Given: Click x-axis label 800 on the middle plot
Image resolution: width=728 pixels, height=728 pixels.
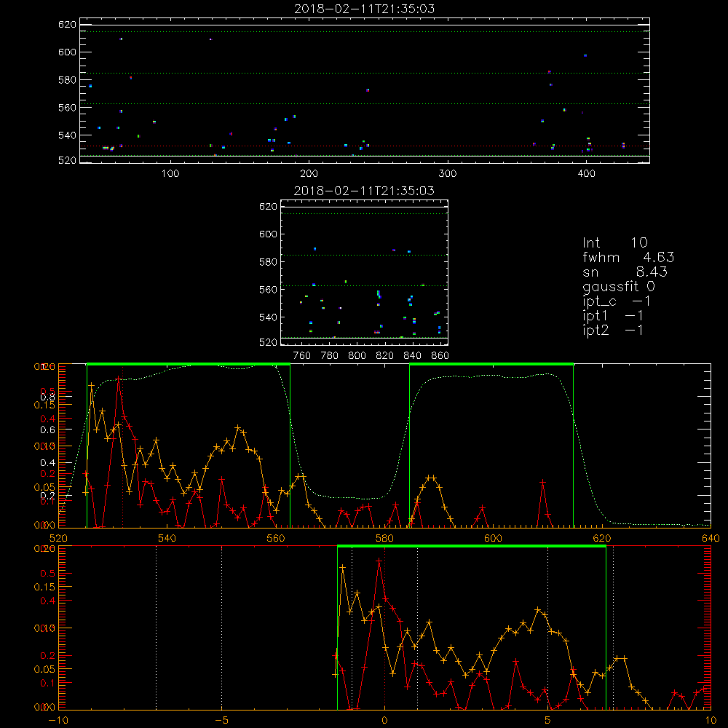Looking at the screenshot, I should pyautogui.click(x=357, y=356).
